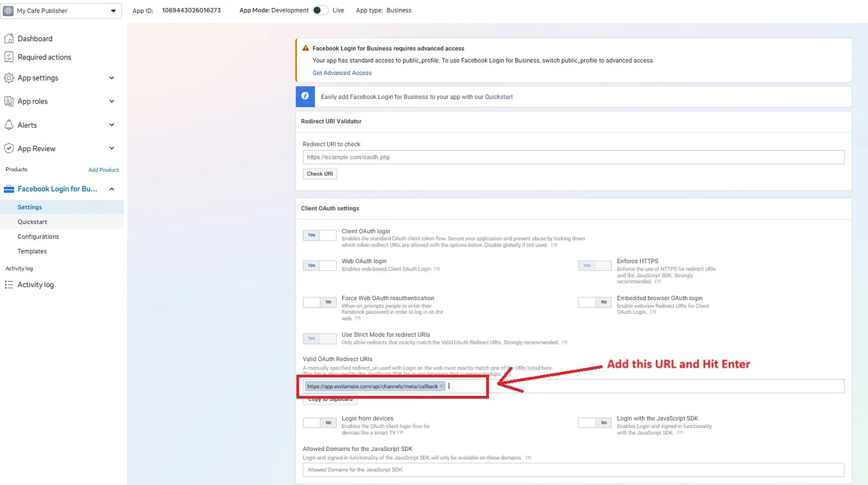Click the Allowed Domains for JavaScript SDK field

point(573,469)
